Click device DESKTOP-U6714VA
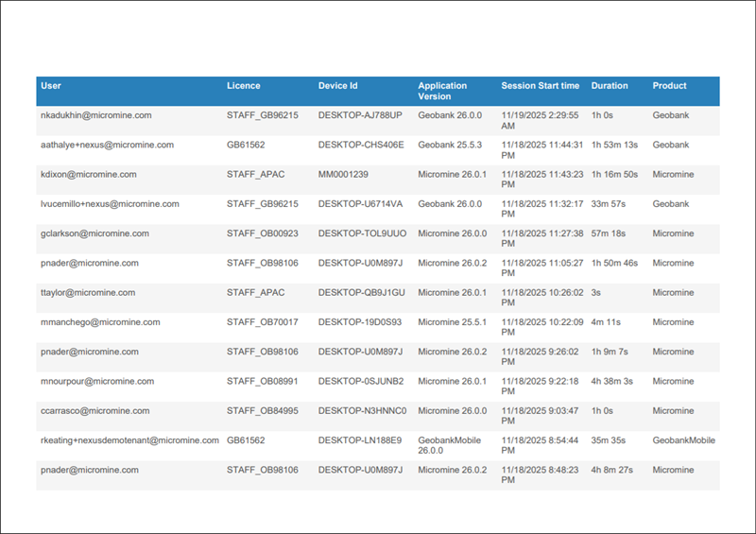The image size is (756, 534). (x=360, y=204)
